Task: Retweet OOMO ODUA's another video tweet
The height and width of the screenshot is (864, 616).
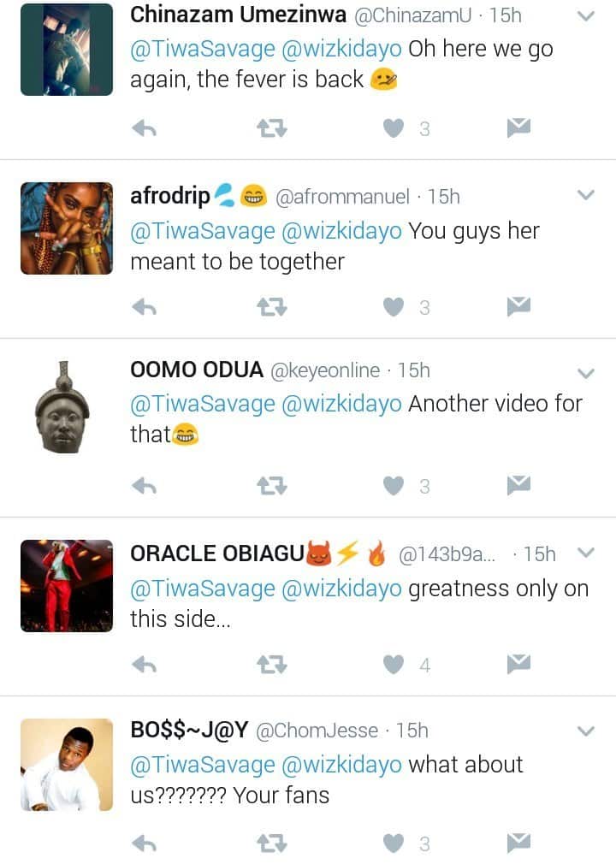Action: click(272, 486)
